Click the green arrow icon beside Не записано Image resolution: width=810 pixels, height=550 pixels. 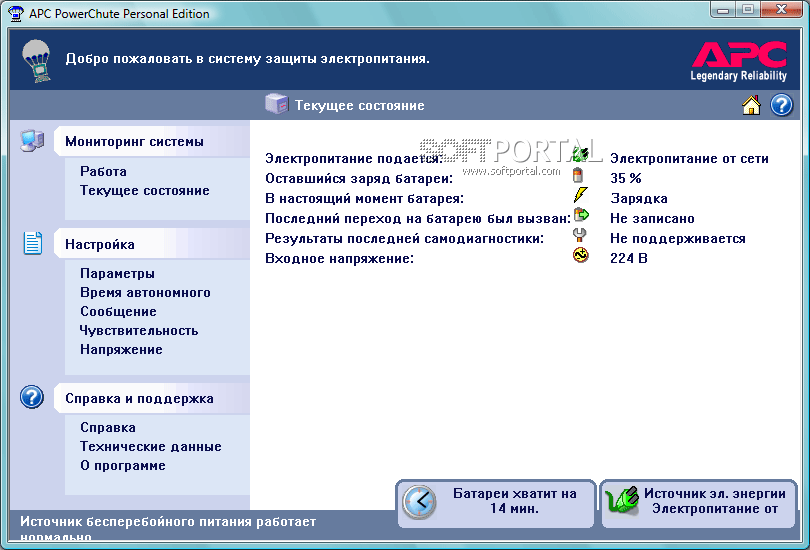click(581, 214)
